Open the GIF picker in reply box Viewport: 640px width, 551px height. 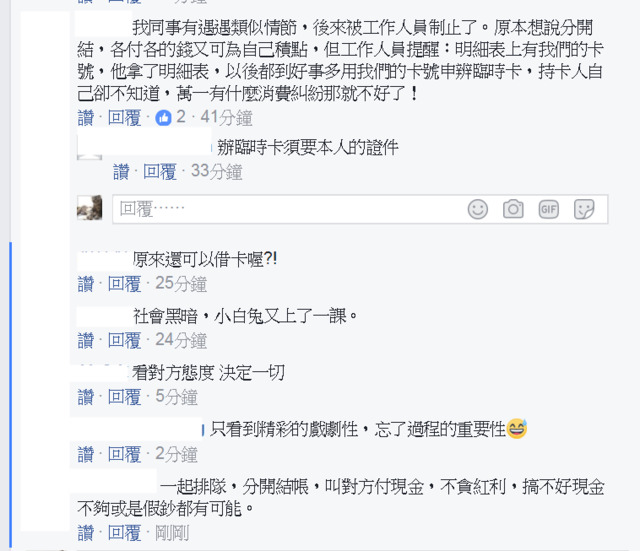point(548,209)
